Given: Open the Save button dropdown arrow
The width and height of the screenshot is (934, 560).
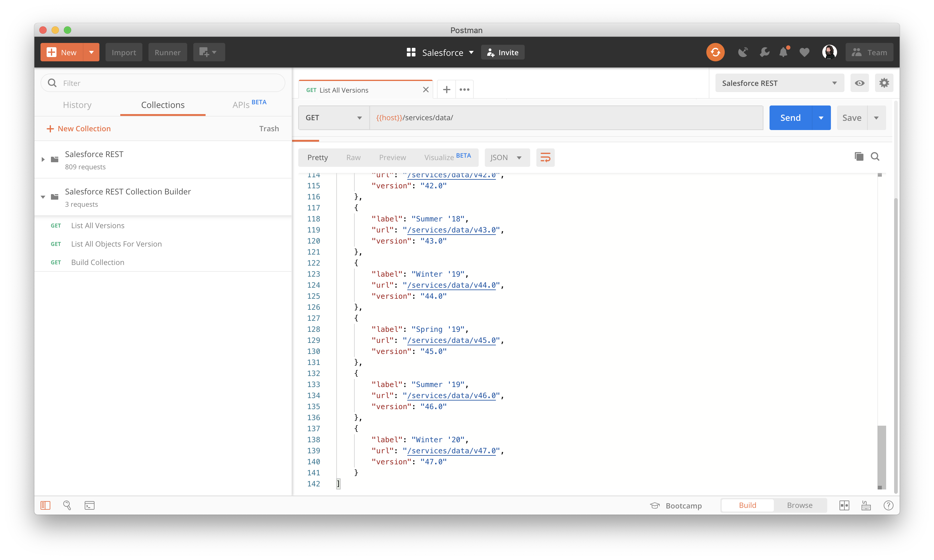Looking at the screenshot, I should click(x=876, y=118).
